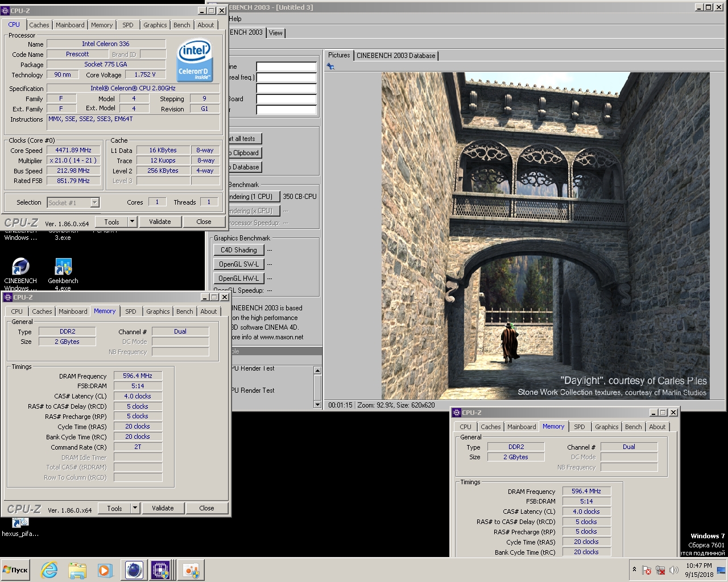Switch to Mainboard tab in the top CPU-Z window

coord(70,25)
